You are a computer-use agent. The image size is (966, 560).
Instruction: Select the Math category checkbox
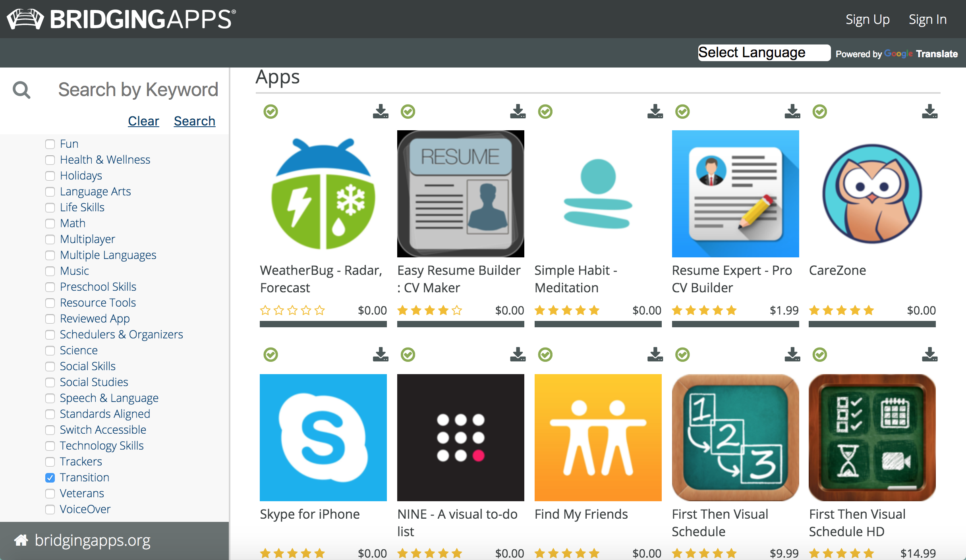[50, 224]
